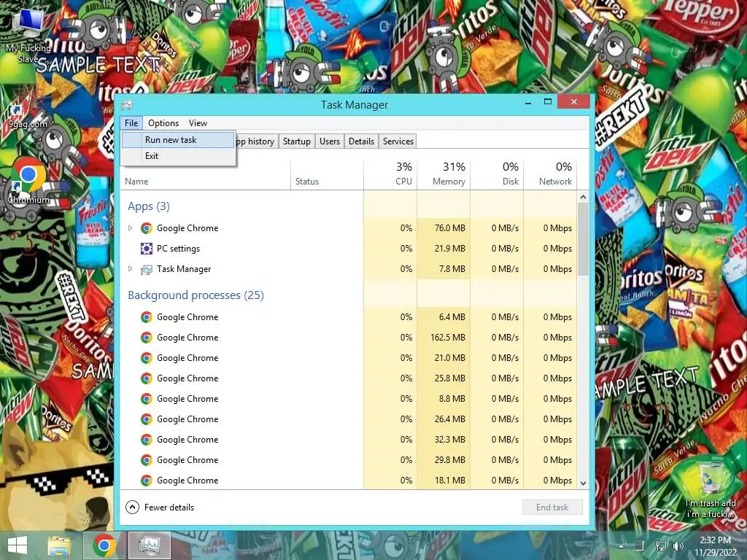Image resolution: width=747 pixels, height=560 pixels.
Task: Click the scrollbar up arrow
Action: (x=583, y=197)
